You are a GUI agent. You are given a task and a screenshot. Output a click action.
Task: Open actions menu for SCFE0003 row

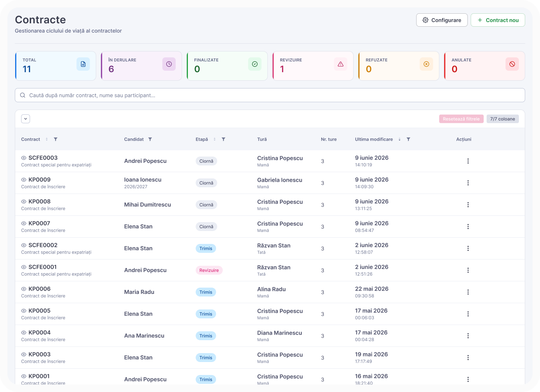(468, 161)
